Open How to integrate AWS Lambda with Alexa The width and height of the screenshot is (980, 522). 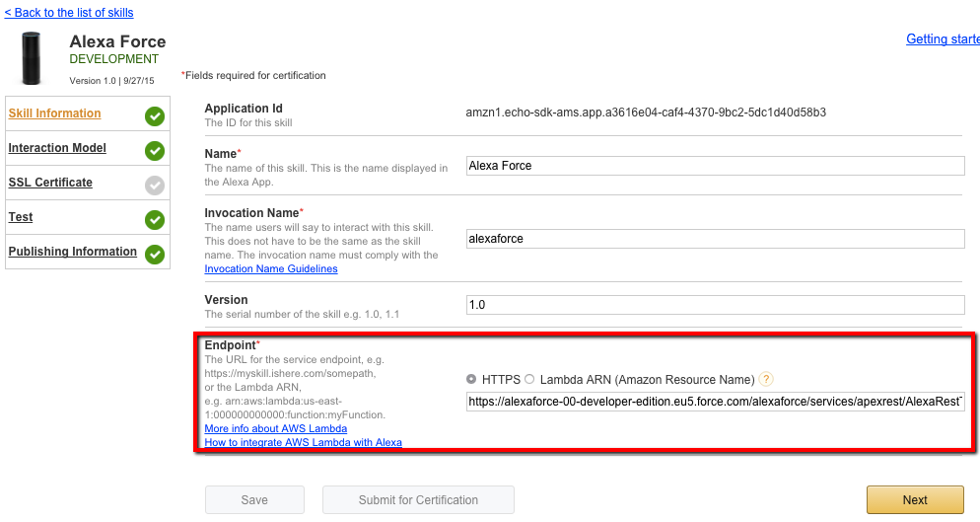click(303, 442)
